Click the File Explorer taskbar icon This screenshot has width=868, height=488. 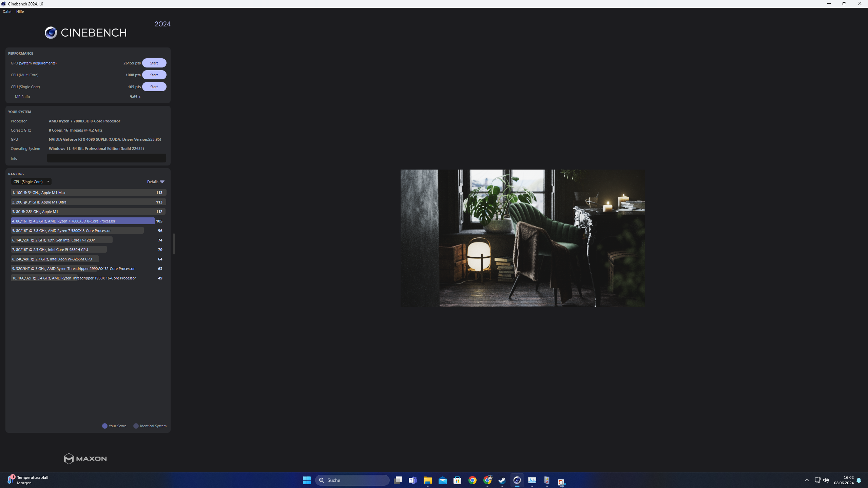(x=427, y=480)
